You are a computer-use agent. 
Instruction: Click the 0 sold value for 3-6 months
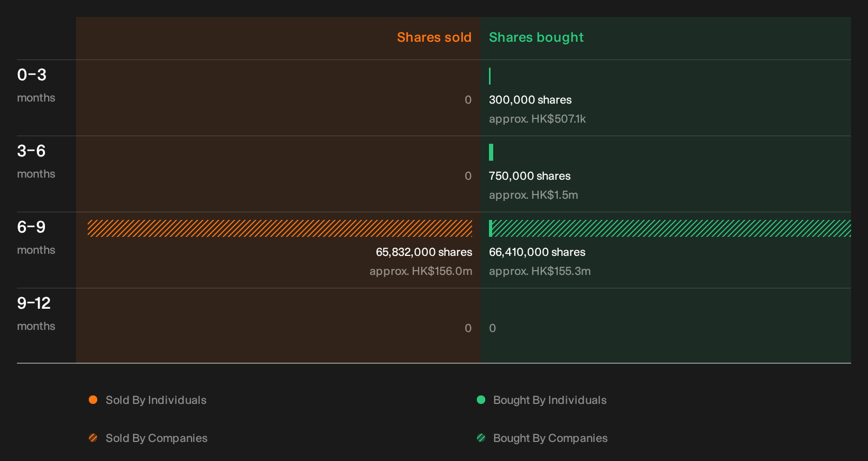[468, 176]
